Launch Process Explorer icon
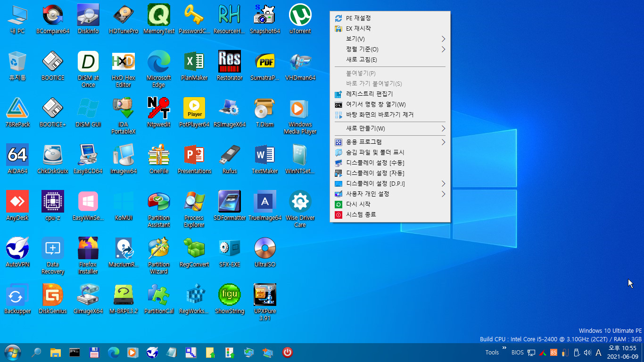The width and height of the screenshot is (644, 362). (x=194, y=209)
